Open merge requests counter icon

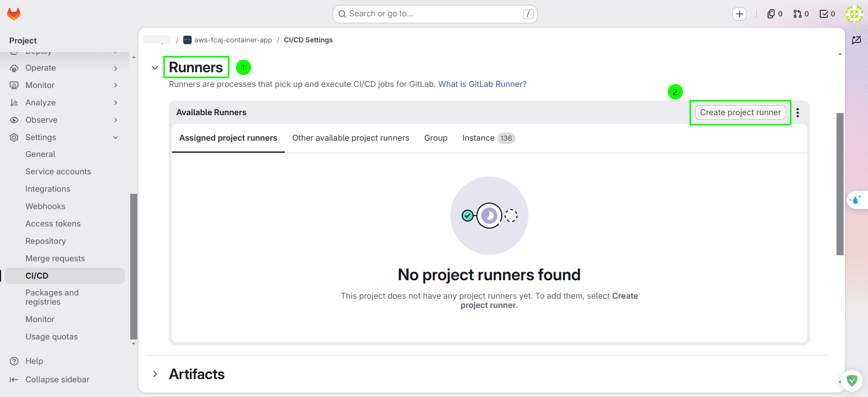coord(801,14)
